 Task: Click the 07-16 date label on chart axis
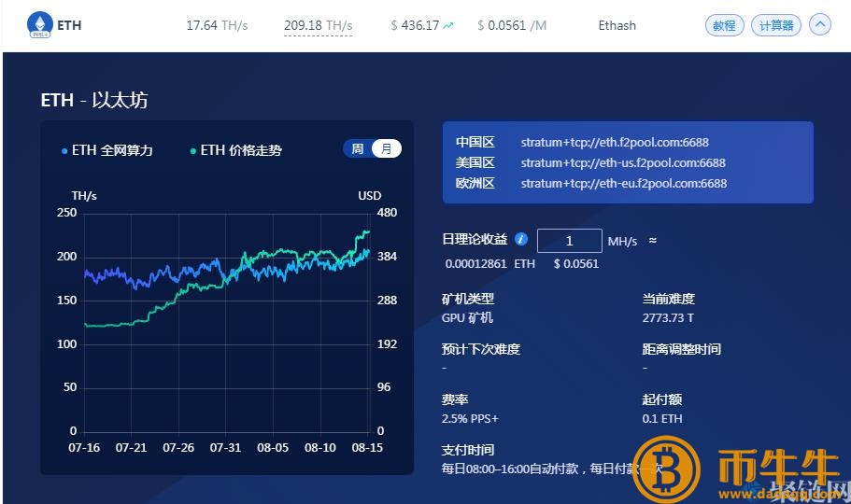pos(84,448)
